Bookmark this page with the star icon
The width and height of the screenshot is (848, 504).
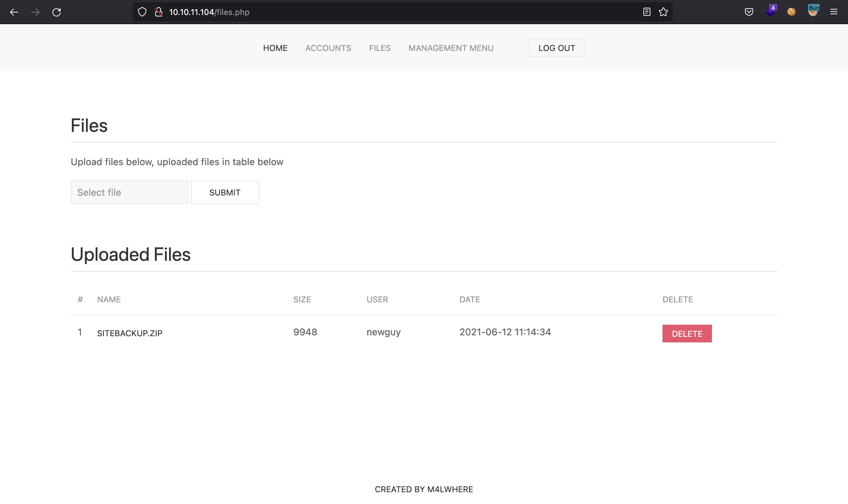(x=663, y=12)
